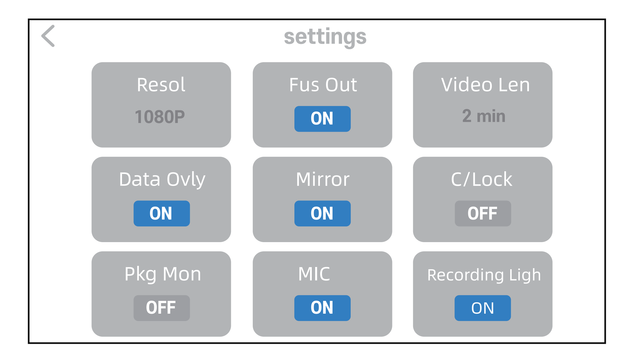Click the Data Ovly label
Screen dimensions: 637x364
[162, 179]
